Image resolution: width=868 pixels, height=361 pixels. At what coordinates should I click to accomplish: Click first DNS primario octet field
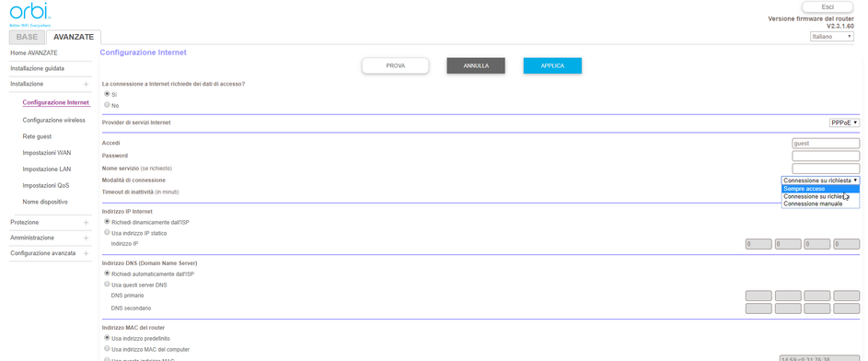click(758, 296)
